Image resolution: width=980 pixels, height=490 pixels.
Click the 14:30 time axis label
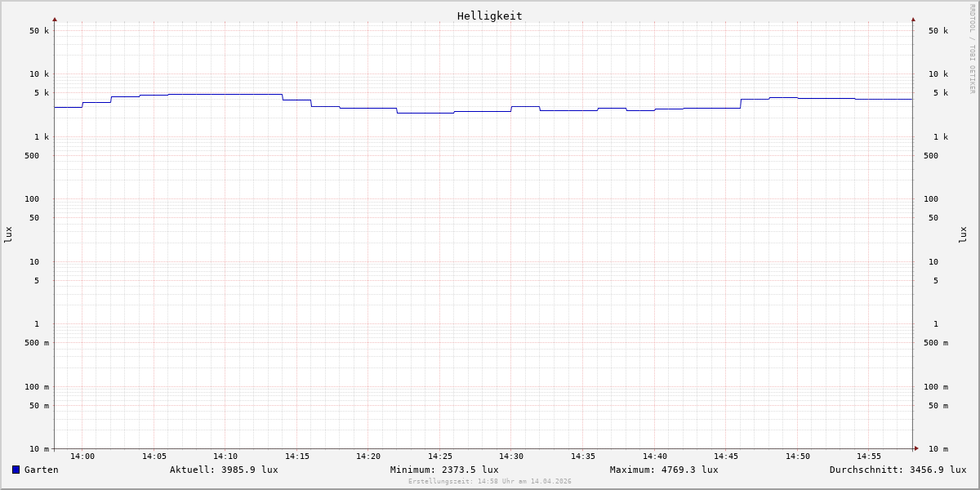click(511, 457)
